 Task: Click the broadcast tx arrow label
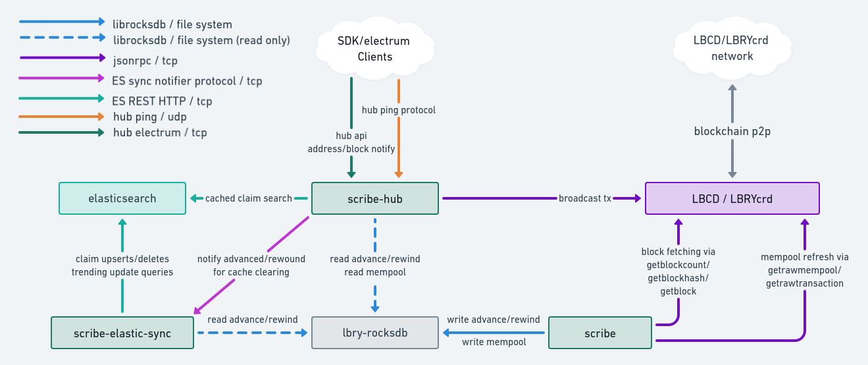tap(585, 198)
